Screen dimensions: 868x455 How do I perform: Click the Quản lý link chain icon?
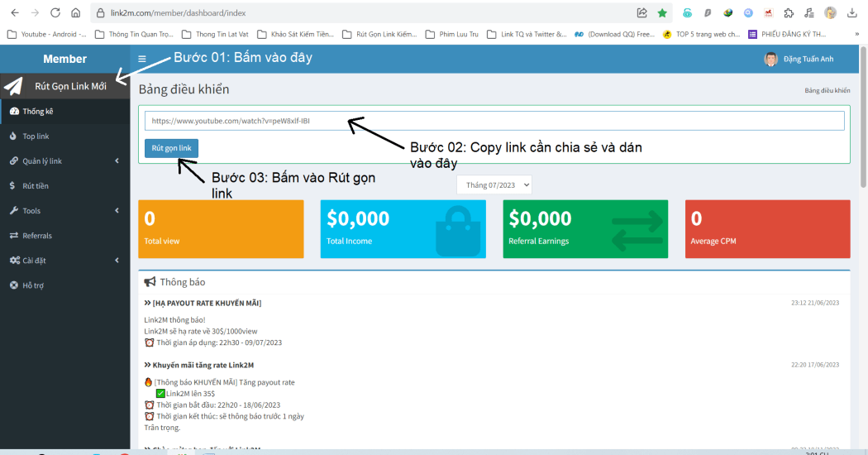pyautogui.click(x=14, y=160)
